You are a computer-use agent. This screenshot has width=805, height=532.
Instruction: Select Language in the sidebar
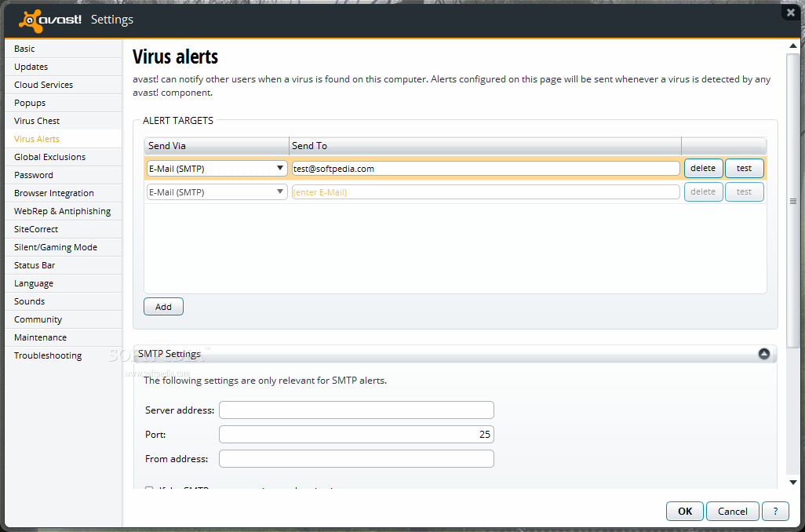(x=63, y=283)
